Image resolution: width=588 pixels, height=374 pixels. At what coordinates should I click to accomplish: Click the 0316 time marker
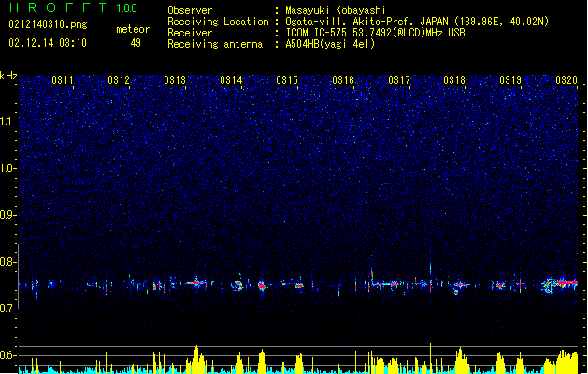[343, 80]
